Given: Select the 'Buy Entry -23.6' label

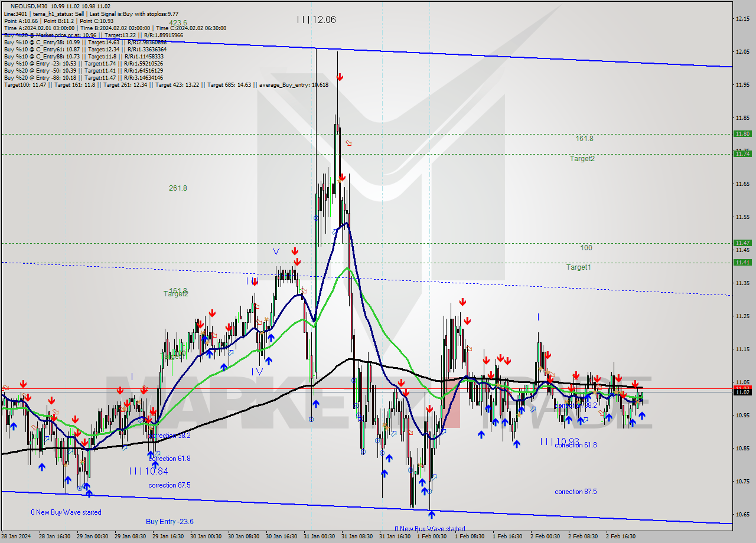Looking at the screenshot, I should (x=170, y=522).
